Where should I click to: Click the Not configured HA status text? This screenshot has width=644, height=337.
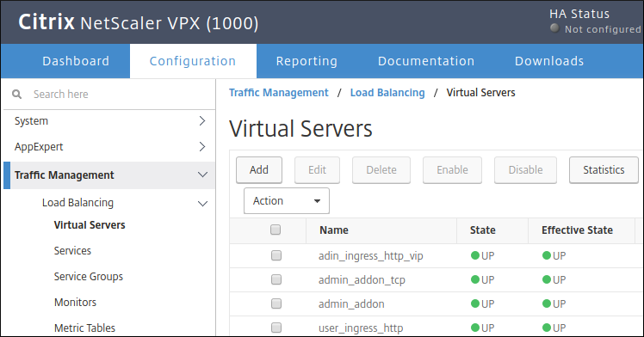tap(603, 29)
